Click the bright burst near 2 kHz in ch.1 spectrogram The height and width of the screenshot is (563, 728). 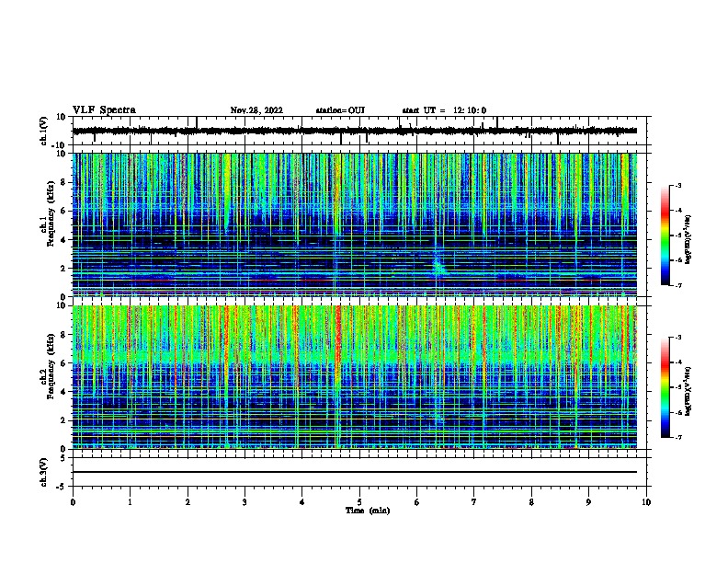click(x=438, y=266)
